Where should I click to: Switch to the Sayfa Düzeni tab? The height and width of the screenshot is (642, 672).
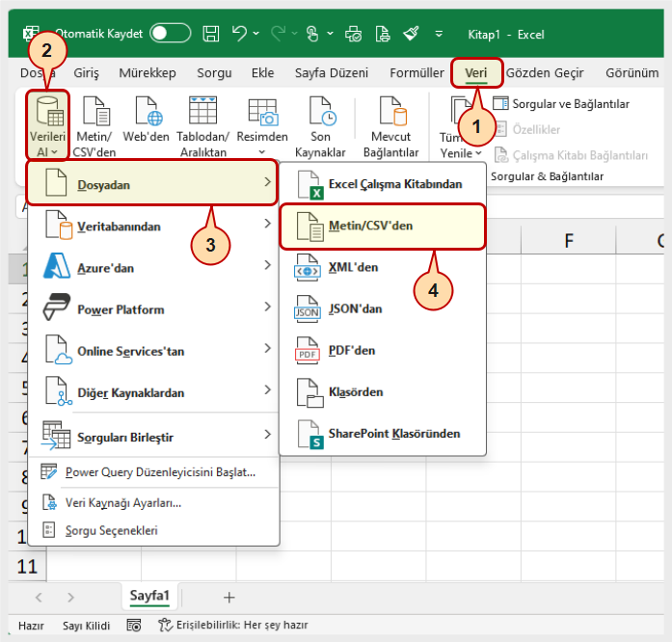point(332,73)
